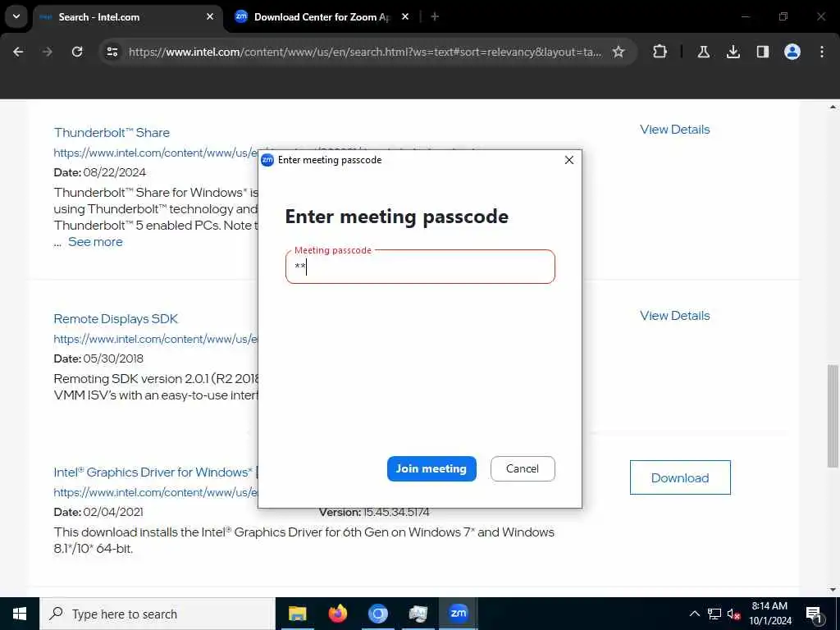Open the Chrome extensions puzzle icon
The width and height of the screenshot is (840, 630).
(x=660, y=52)
